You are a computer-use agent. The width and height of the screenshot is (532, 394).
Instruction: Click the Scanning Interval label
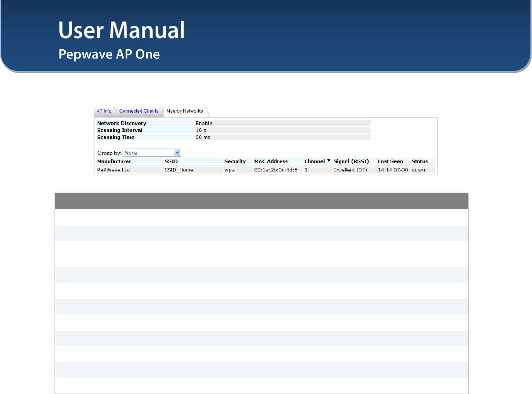coord(120,130)
